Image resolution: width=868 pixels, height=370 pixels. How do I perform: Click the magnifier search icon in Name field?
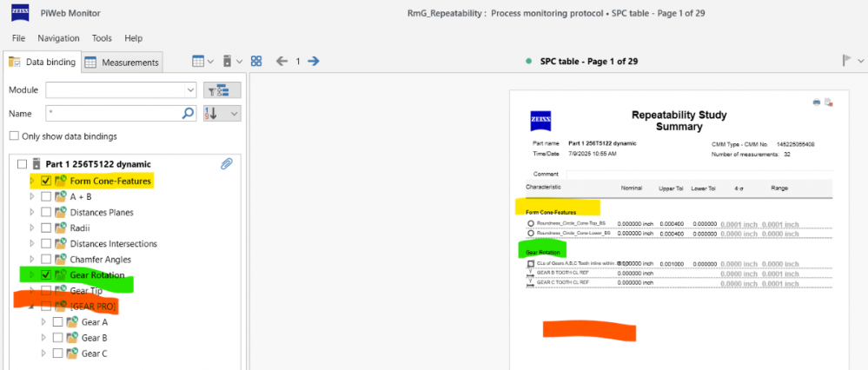point(189,114)
